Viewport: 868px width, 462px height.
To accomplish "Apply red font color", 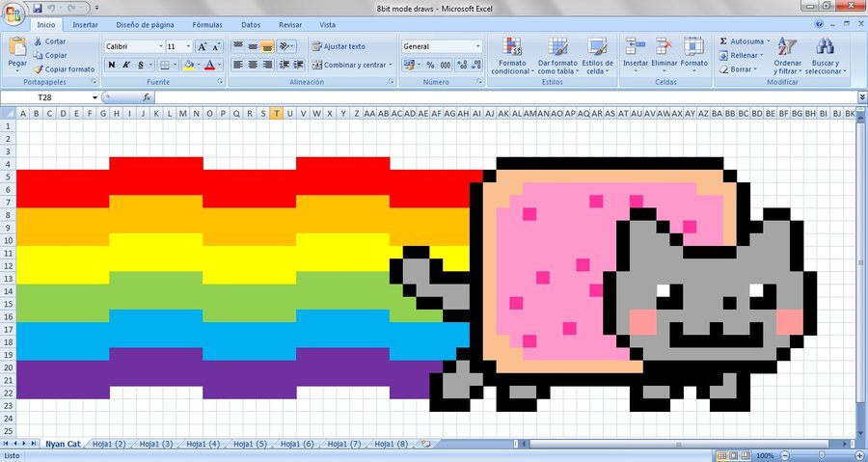I will click(x=209, y=65).
